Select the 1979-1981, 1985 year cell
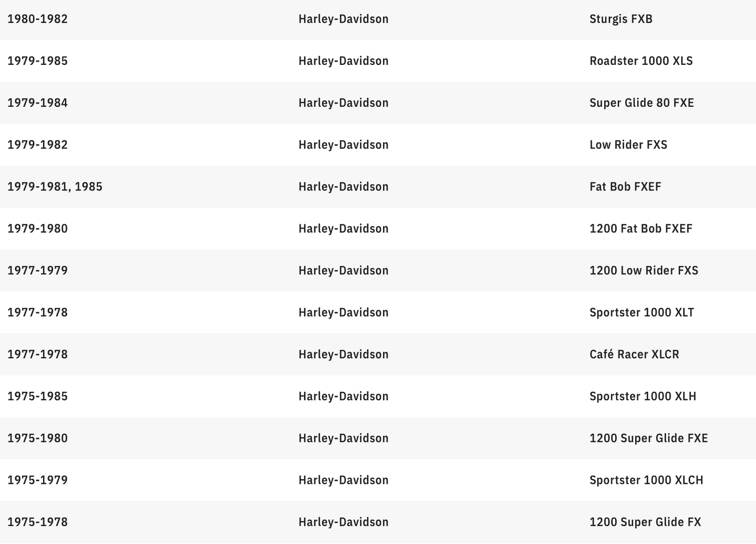Viewport: 756px width, 544px height. [x=55, y=187]
